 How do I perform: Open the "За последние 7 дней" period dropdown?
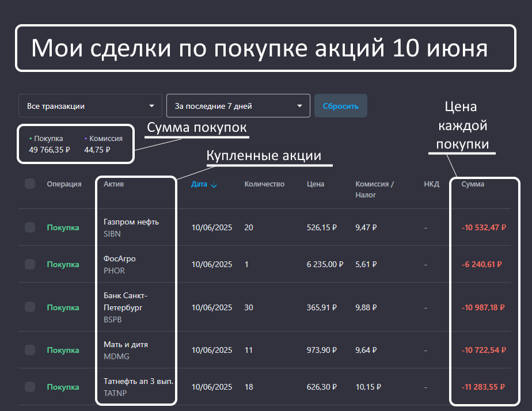[238, 106]
